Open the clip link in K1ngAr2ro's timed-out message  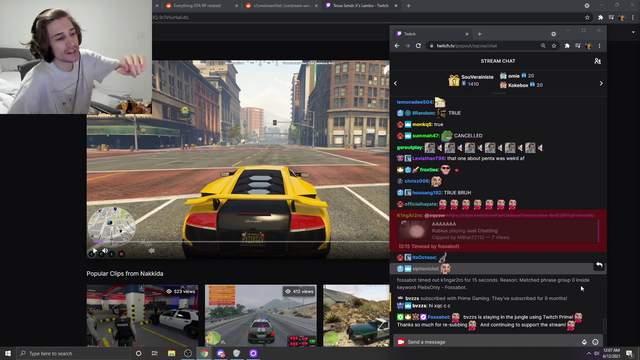[x=520, y=216]
